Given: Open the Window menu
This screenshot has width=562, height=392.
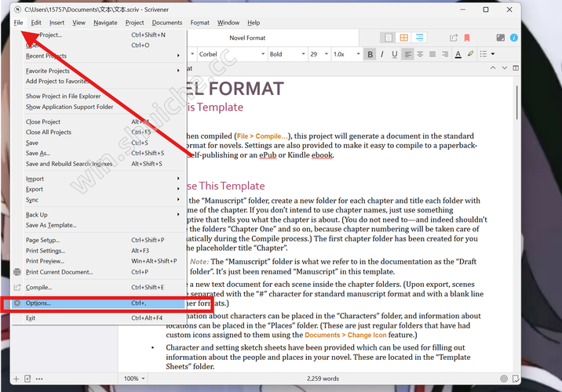Looking at the screenshot, I should (x=228, y=23).
